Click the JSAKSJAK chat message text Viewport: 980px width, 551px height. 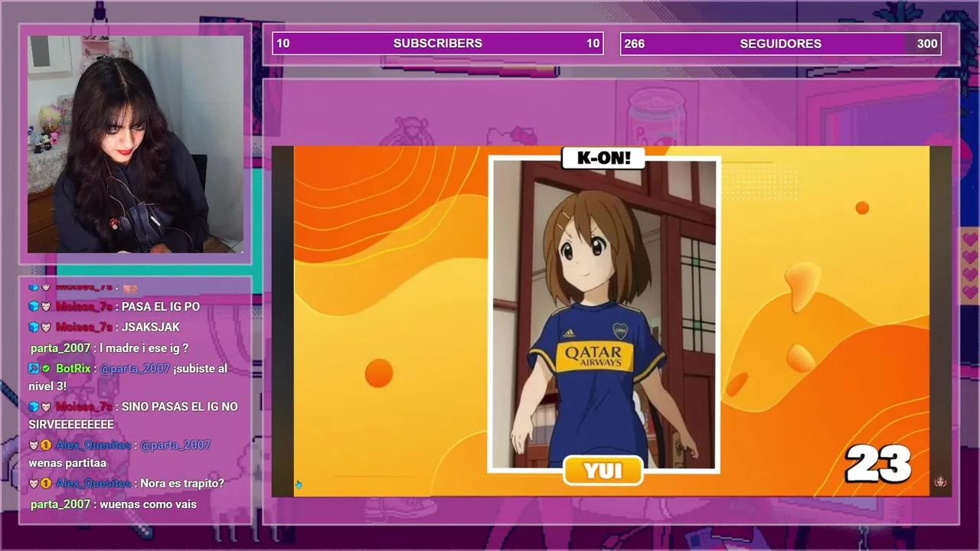point(151,327)
